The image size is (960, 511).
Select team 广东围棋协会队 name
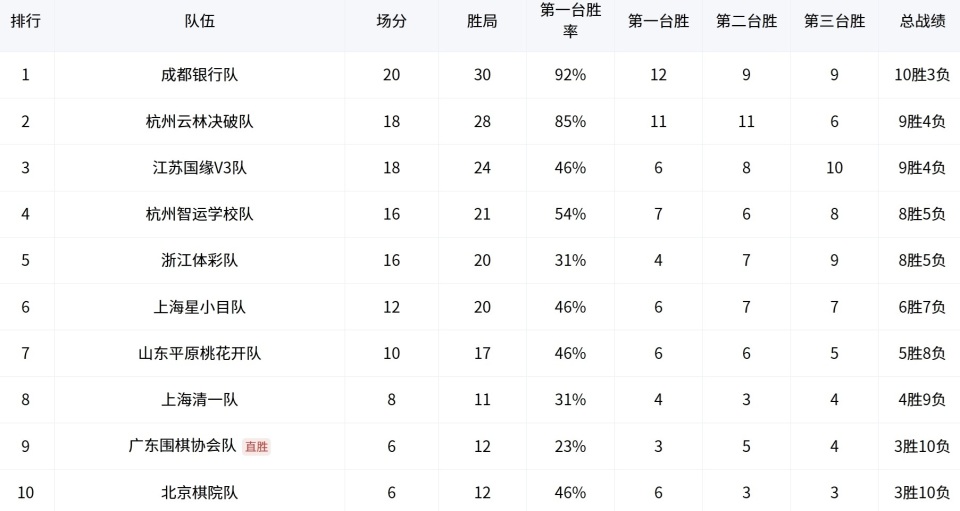tap(182, 446)
